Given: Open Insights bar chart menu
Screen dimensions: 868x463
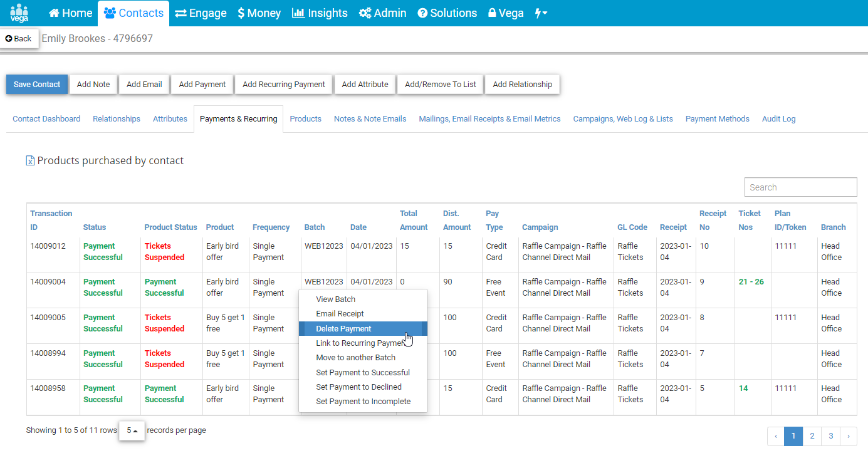Looking at the screenshot, I should pyautogui.click(x=320, y=13).
